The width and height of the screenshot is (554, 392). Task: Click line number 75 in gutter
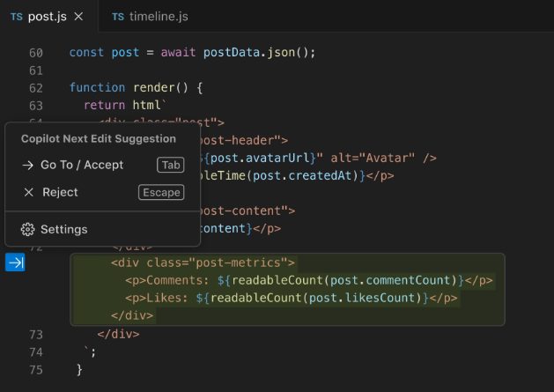point(36,370)
